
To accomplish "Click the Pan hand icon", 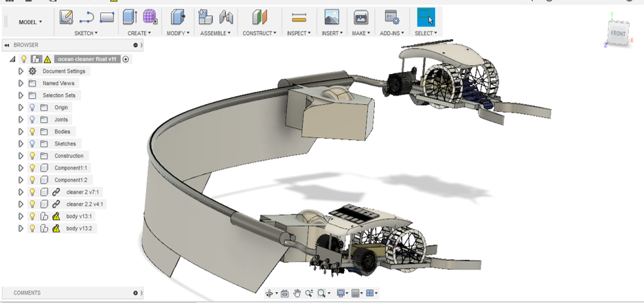I will (297, 293).
